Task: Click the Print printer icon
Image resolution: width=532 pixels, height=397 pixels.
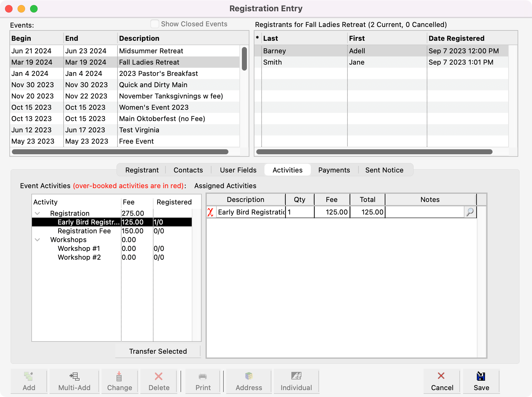Action: 203,376
